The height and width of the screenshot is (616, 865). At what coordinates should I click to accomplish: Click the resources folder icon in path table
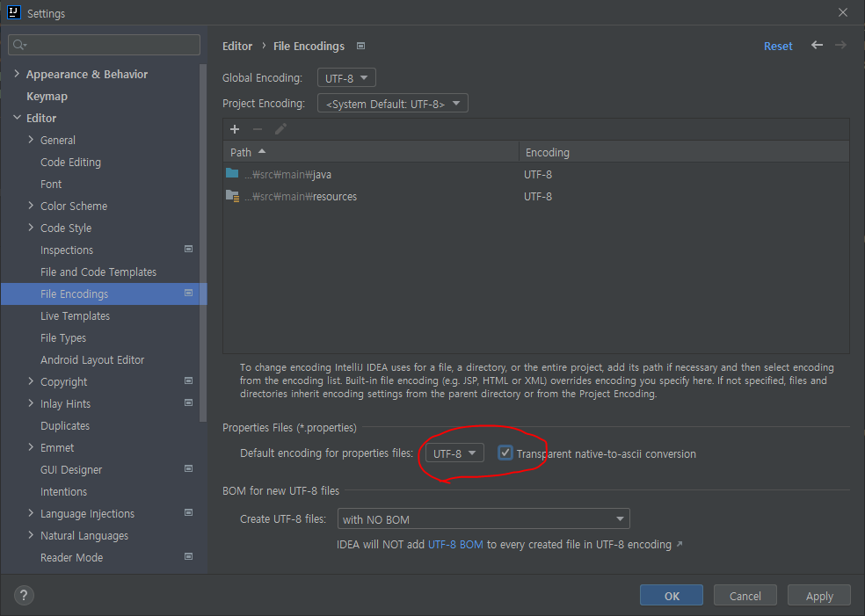click(x=232, y=196)
